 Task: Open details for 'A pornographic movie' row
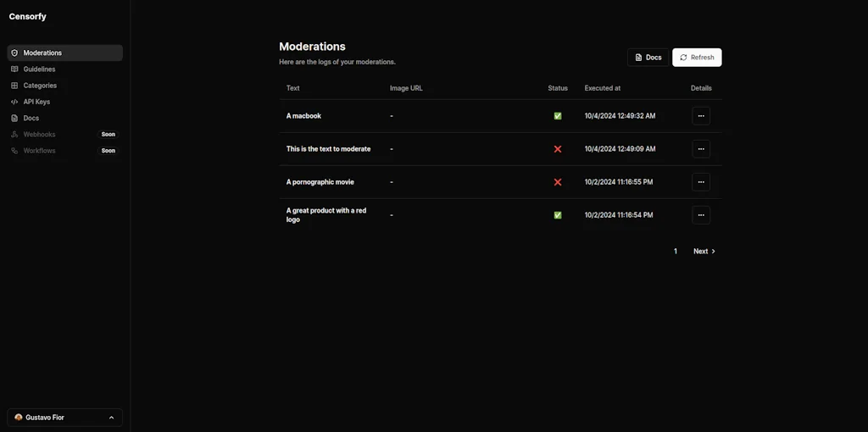pyautogui.click(x=701, y=182)
